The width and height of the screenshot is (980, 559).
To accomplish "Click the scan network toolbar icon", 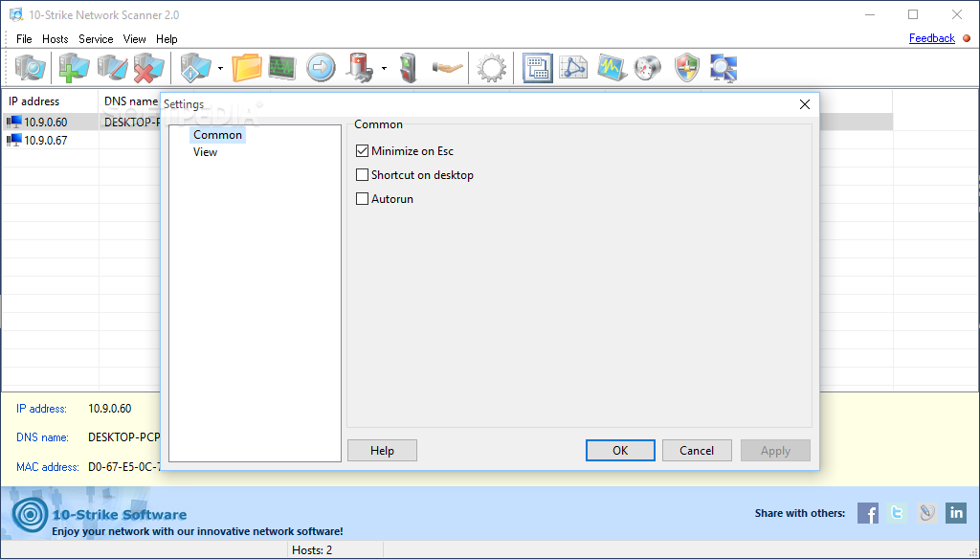I will [31, 68].
